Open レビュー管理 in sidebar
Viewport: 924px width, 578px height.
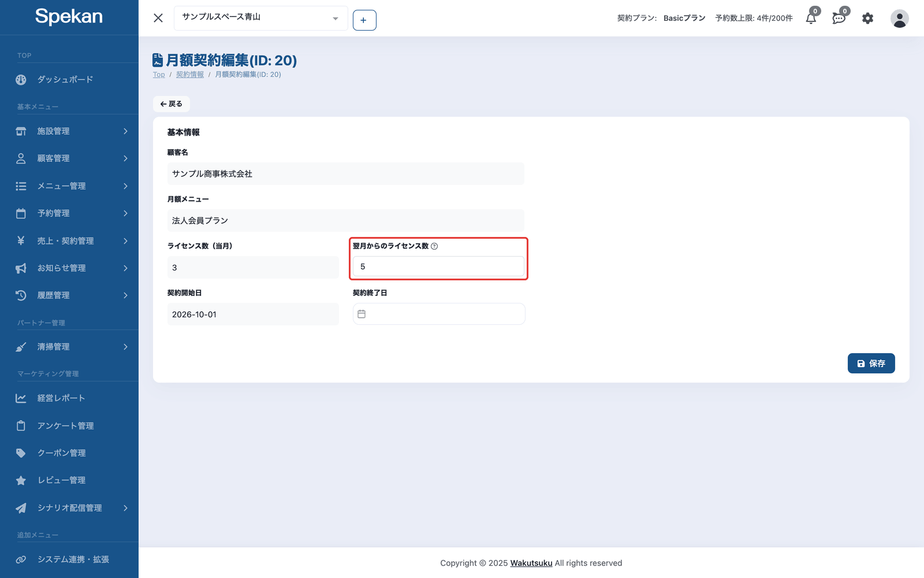click(x=69, y=480)
